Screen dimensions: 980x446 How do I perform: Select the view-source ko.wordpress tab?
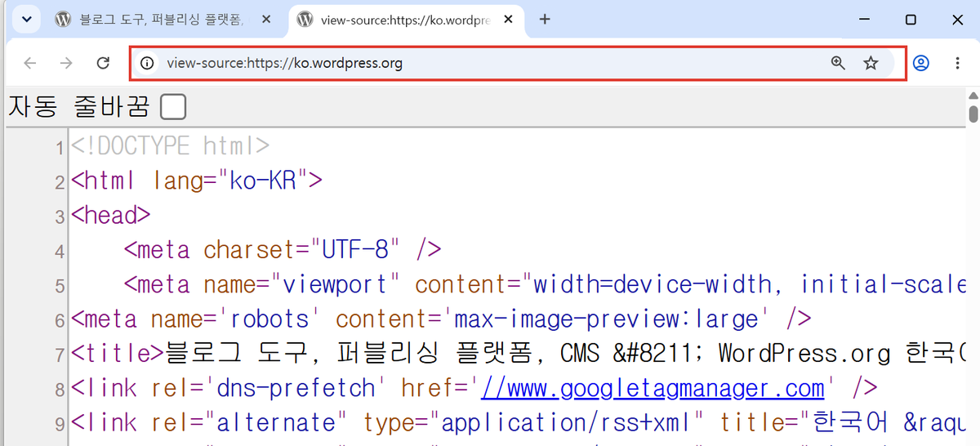[x=408, y=20]
